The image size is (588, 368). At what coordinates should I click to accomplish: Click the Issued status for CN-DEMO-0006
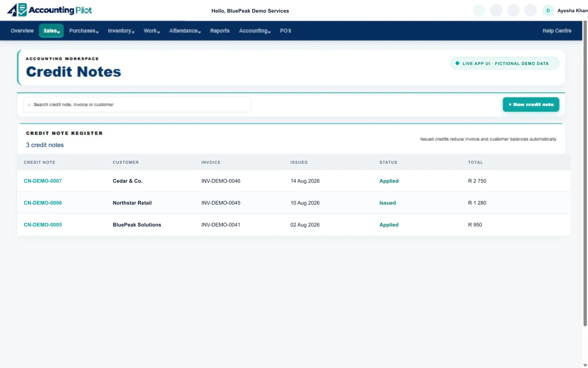(388, 203)
